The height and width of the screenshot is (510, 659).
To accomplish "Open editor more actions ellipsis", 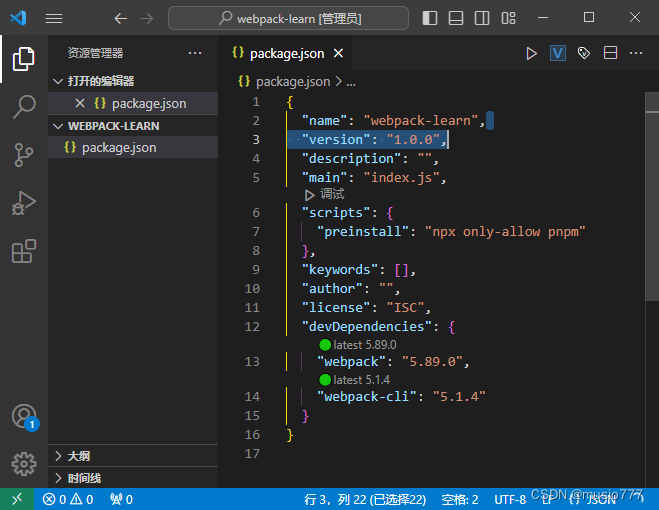I will click(636, 53).
